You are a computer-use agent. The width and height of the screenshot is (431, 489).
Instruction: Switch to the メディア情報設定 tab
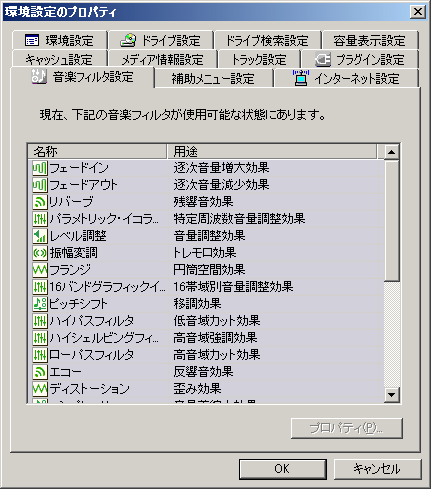tap(163, 59)
